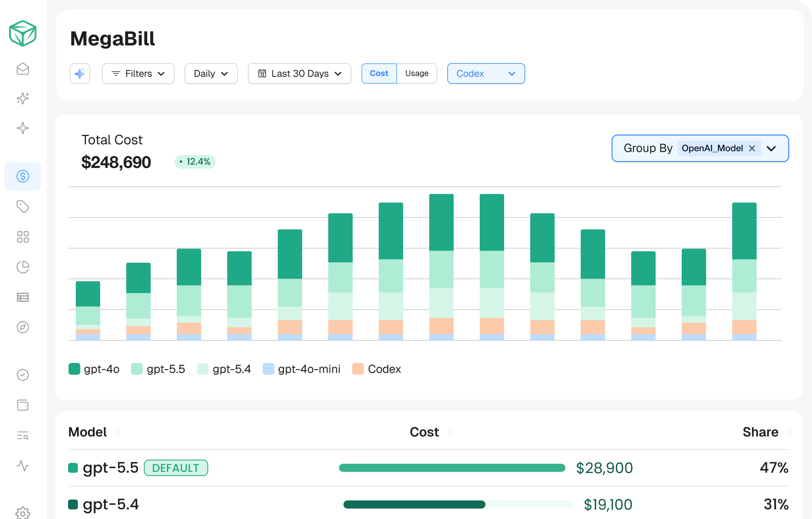This screenshot has height=519, width=812.
Task: Open the table rows sidebar icon
Action: click(x=23, y=297)
